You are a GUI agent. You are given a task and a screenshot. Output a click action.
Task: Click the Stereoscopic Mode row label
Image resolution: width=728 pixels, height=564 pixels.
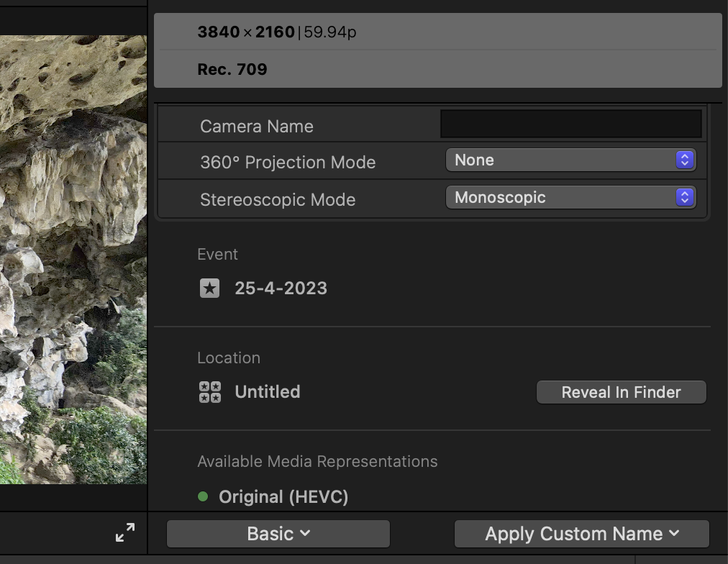tap(278, 200)
